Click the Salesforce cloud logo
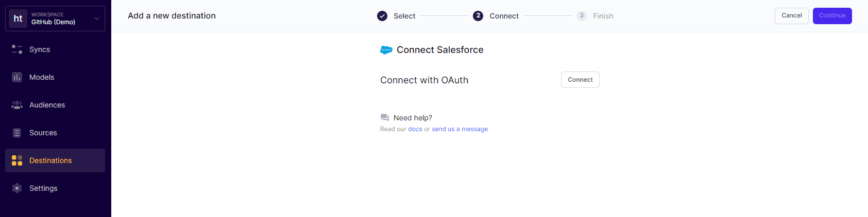This screenshot has width=868, height=217. click(386, 50)
